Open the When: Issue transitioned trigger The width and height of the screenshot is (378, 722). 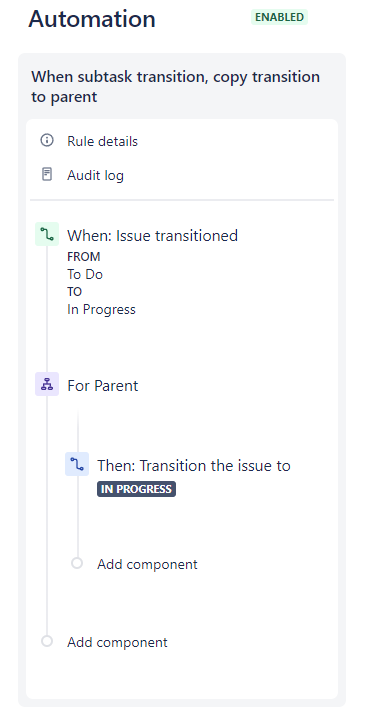point(152,235)
